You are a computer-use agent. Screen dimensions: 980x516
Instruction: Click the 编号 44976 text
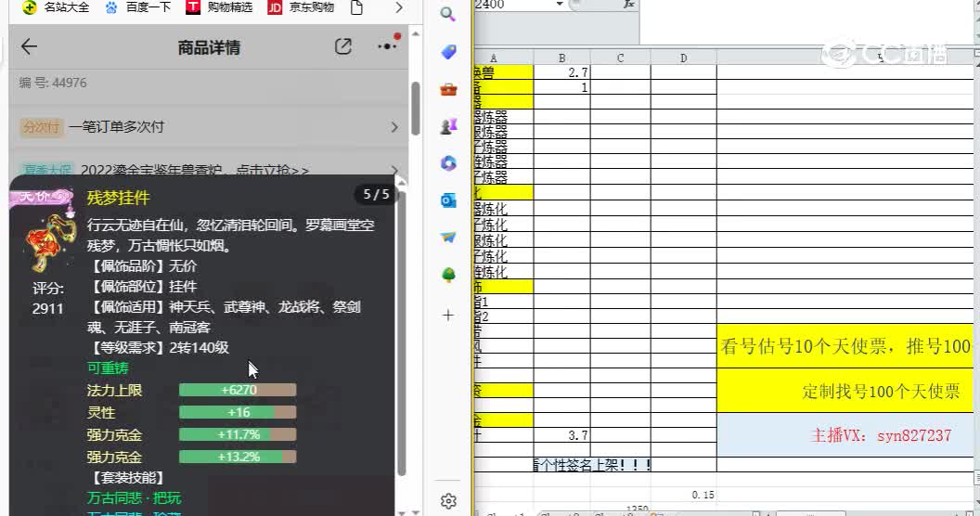pos(53,83)
